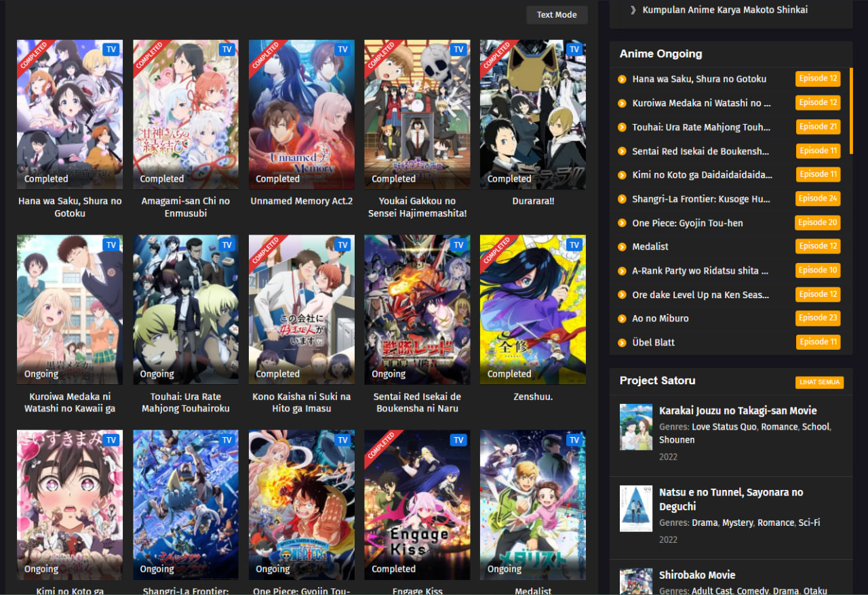Switch the listing to Text Mode
Viewport: 868px width, 595px height.
[557, 15]
